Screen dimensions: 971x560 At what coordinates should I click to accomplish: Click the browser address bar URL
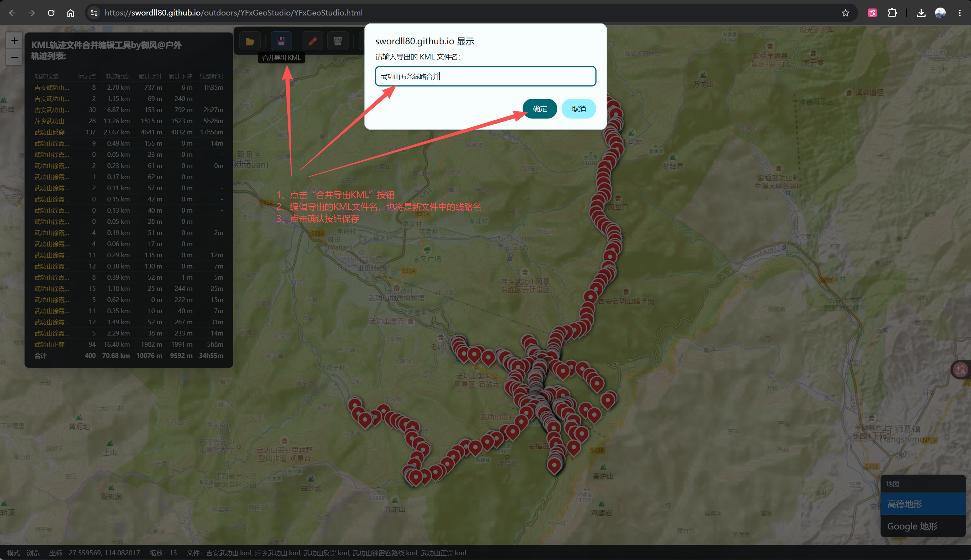[x=234, y=13]
